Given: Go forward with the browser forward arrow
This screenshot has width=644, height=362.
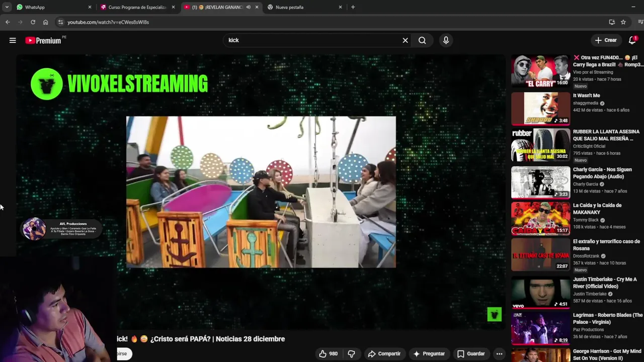Looking at the screenshot, I should pos(20,22).
